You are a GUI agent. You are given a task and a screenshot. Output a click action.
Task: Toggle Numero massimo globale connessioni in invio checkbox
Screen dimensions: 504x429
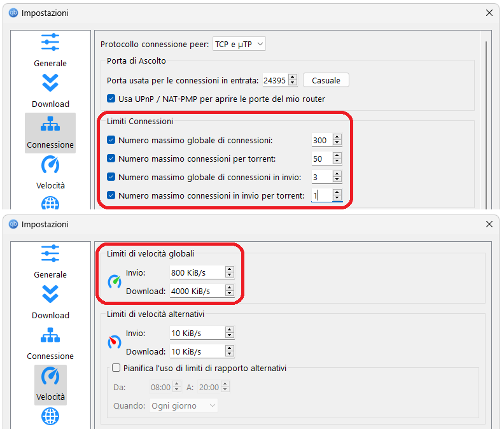pyautogui.click(x=111, y=176)
